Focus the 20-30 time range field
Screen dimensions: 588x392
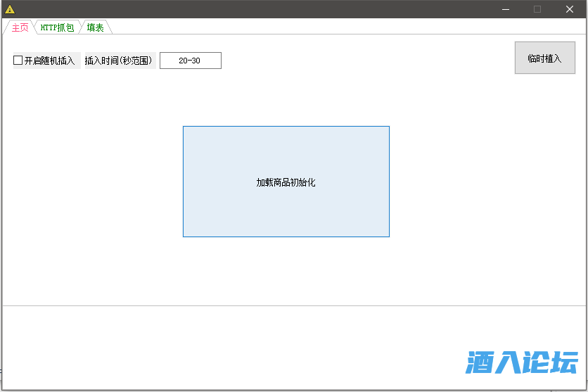tap(190, 61)
